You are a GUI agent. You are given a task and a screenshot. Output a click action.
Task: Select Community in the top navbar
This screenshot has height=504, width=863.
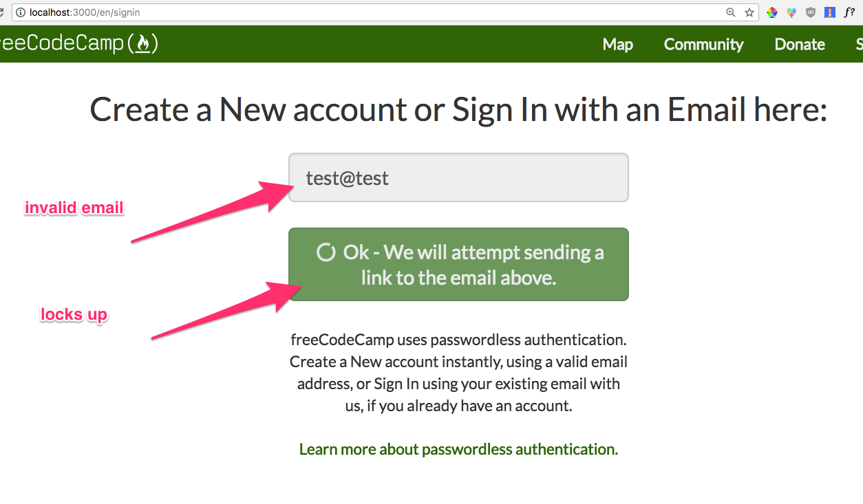pyautogui.click(x=703, y=44)
